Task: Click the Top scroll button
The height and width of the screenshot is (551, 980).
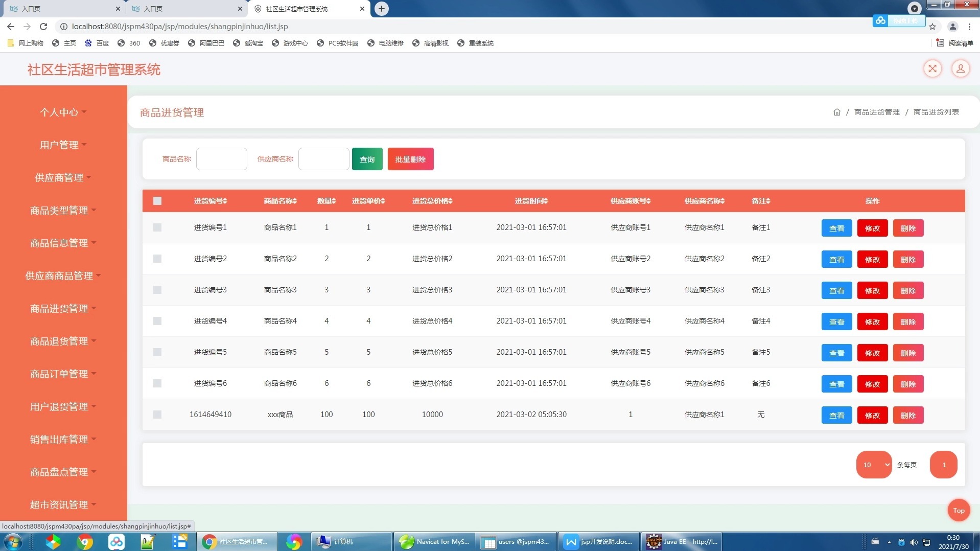Action: click(x=959, y=510)
